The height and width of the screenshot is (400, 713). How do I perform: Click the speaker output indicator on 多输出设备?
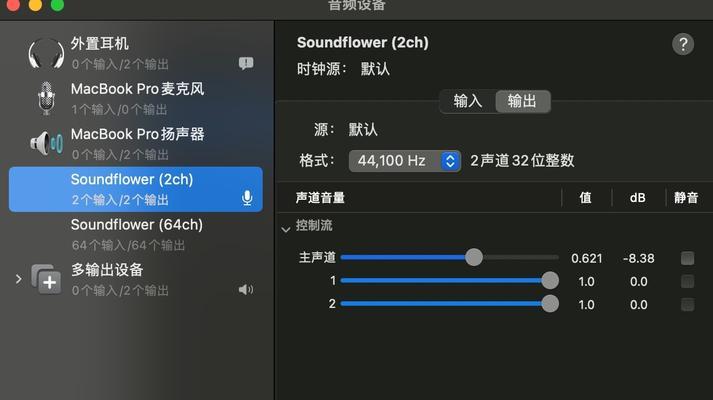[246, 290]
